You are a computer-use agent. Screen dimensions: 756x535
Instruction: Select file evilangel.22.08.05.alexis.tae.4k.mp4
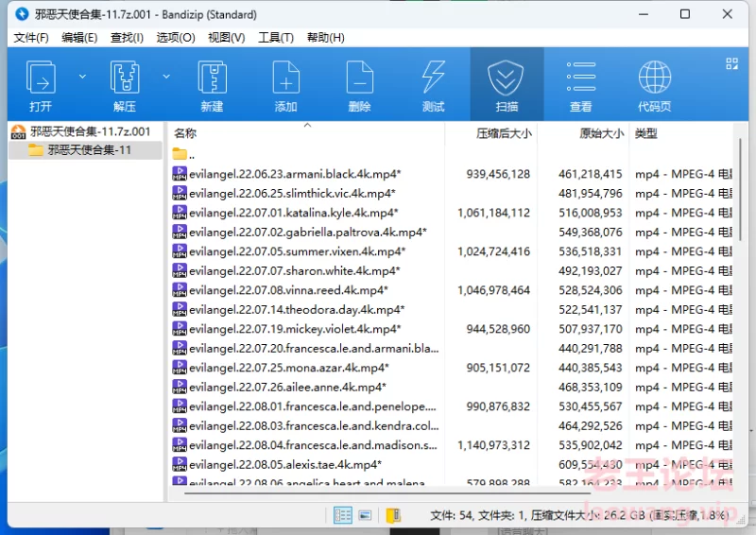pyautogui.click(x=285, y=464)
